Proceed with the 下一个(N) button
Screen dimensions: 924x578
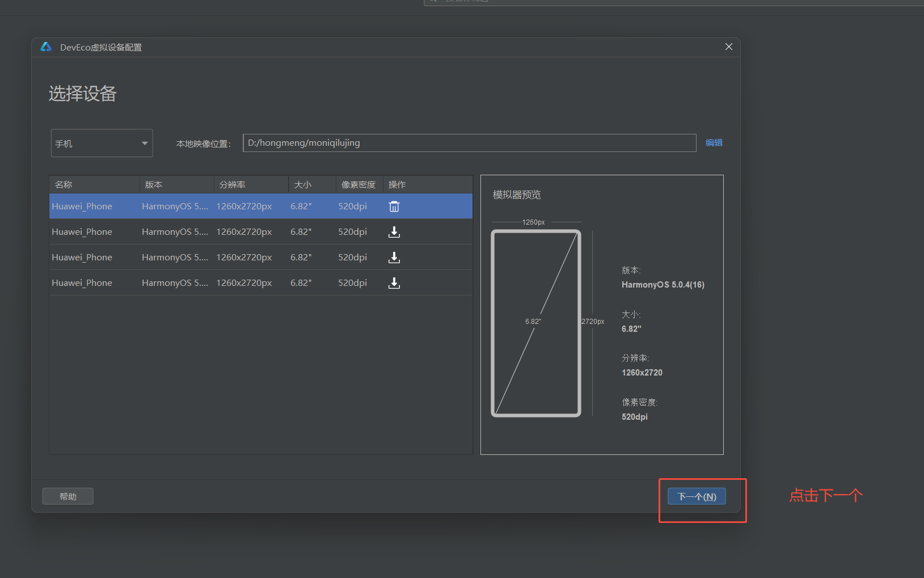[x=697, y=496]
